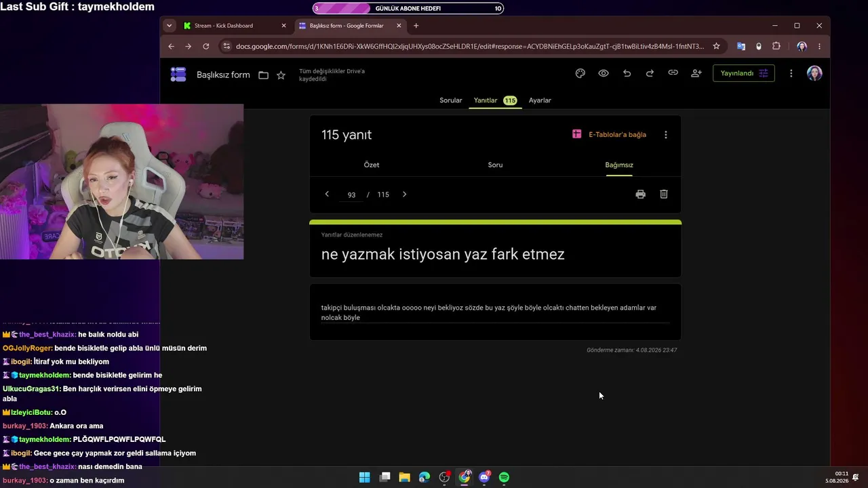868x488 pixels.
Task: Open the Chrome profile avatar
Action: coord(802,46)
